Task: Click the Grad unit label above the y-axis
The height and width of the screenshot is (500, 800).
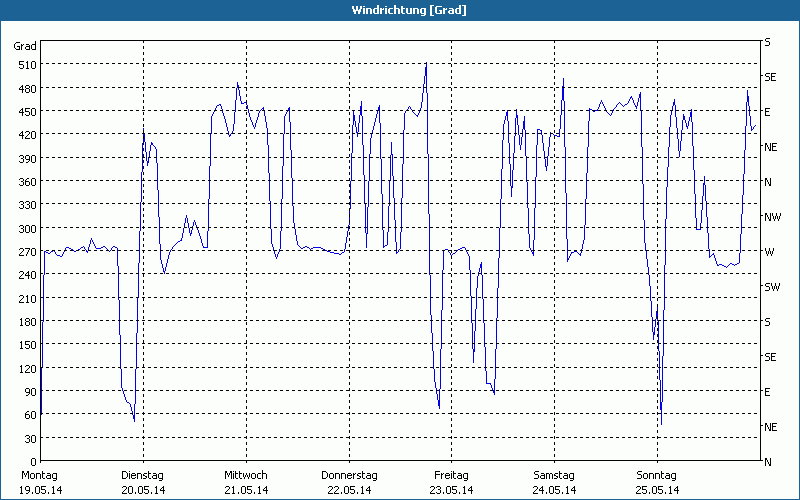Action: coord(25,46)
